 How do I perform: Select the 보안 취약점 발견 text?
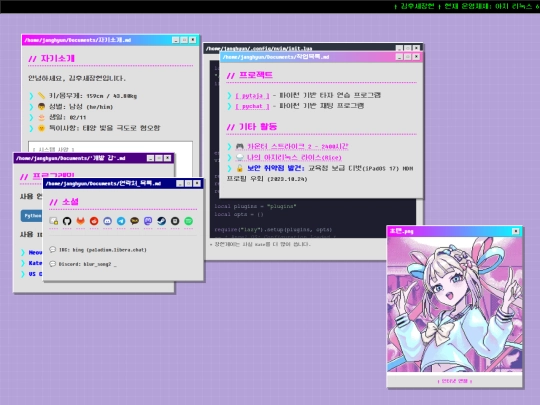coord(276,168)
